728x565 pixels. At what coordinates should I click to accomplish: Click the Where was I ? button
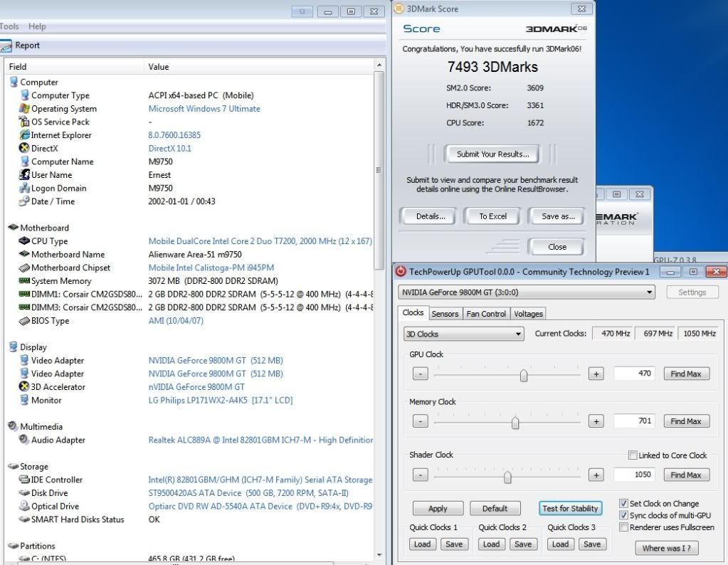666,549
